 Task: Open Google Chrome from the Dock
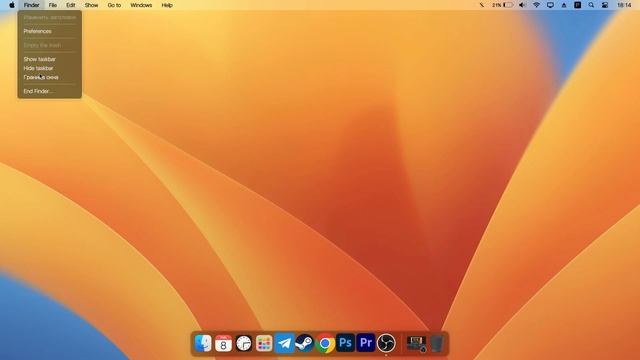pos(325,343)
